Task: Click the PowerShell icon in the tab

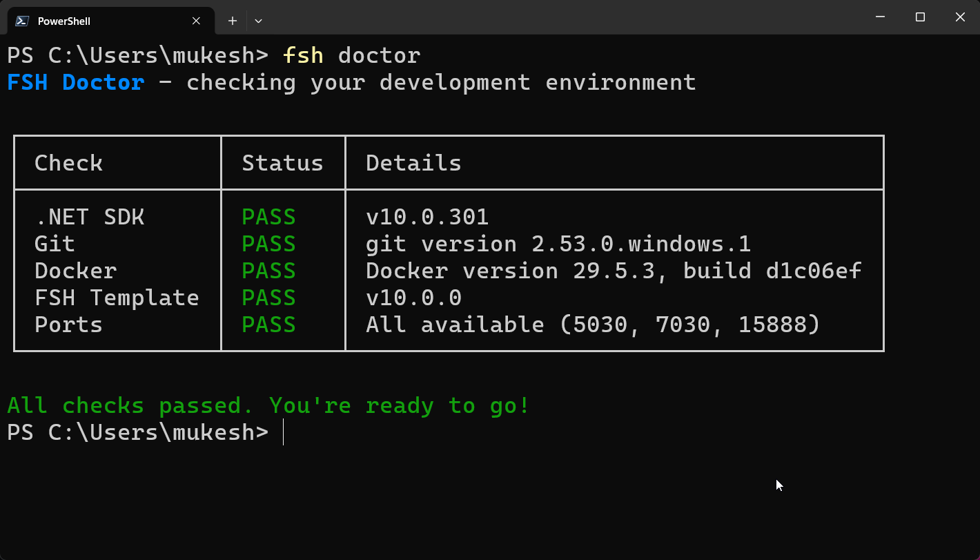Action: tap(22, 21)
